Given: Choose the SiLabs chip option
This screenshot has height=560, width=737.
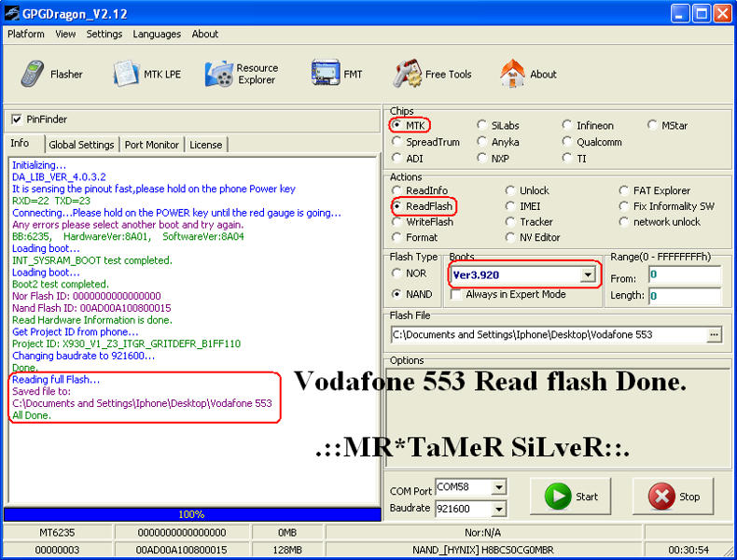Looking at the screenshot, I should (x=481, y=125).
